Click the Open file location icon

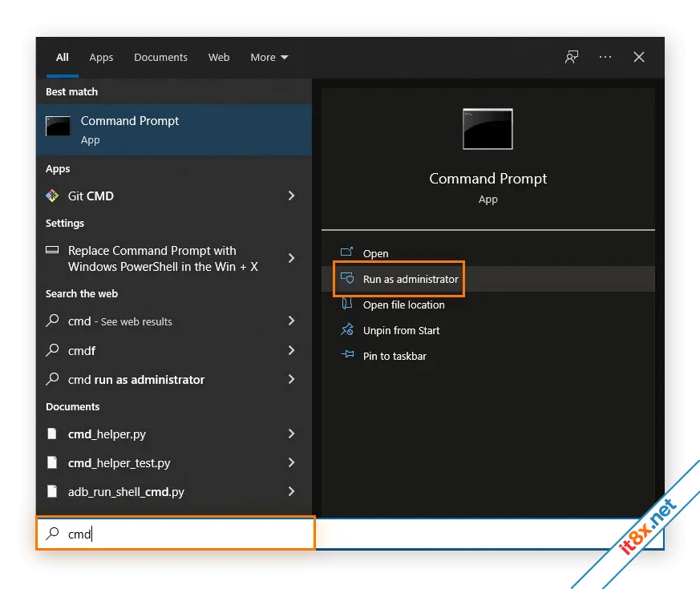click(x=347, y=304)
